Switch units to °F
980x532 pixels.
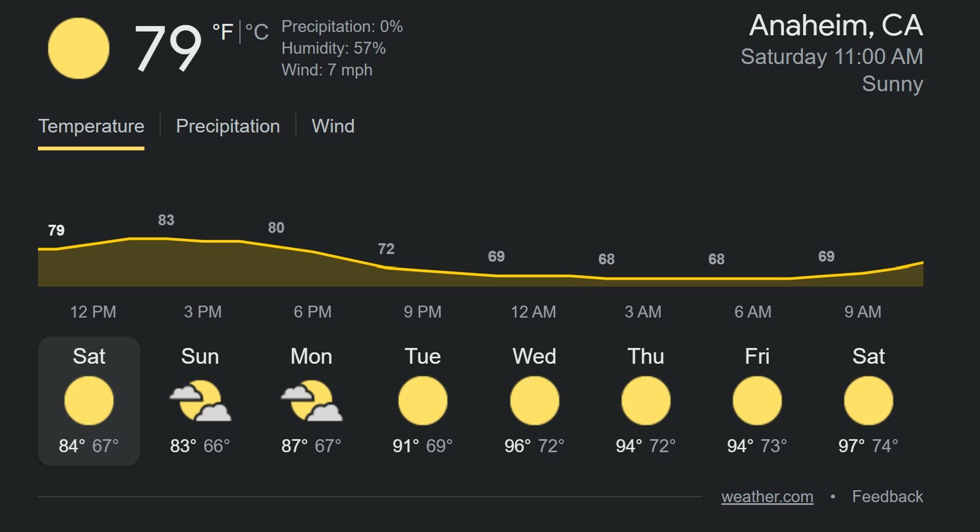(x=223, y=32)
